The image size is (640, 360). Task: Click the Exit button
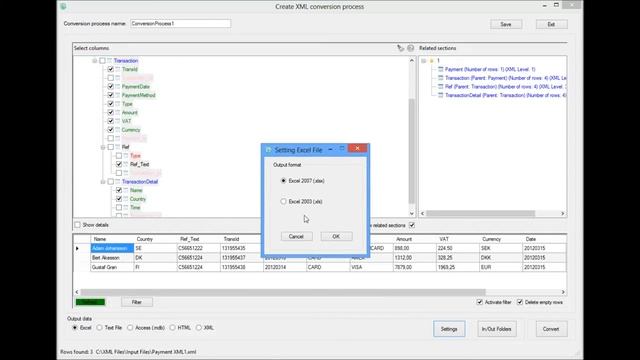[551, 24]
